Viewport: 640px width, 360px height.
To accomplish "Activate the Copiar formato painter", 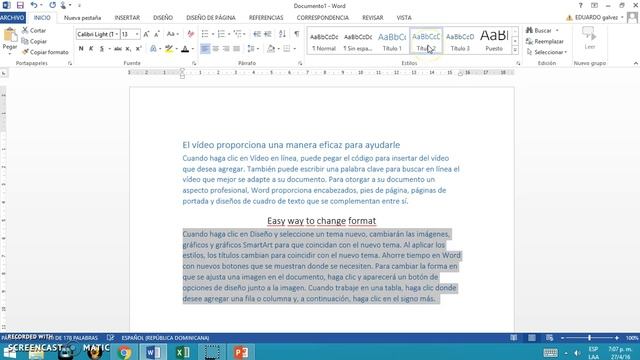I will pyautogui.click(x=45, y=52).
